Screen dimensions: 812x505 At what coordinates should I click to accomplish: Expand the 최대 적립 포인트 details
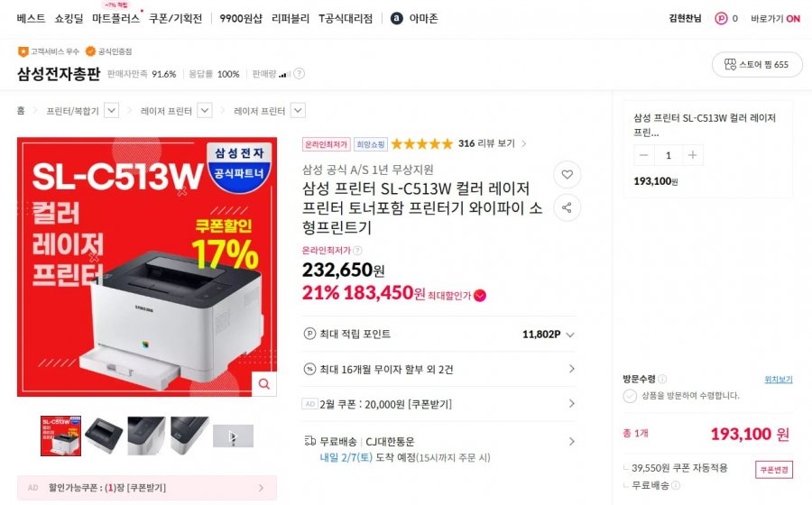point(570,335)
